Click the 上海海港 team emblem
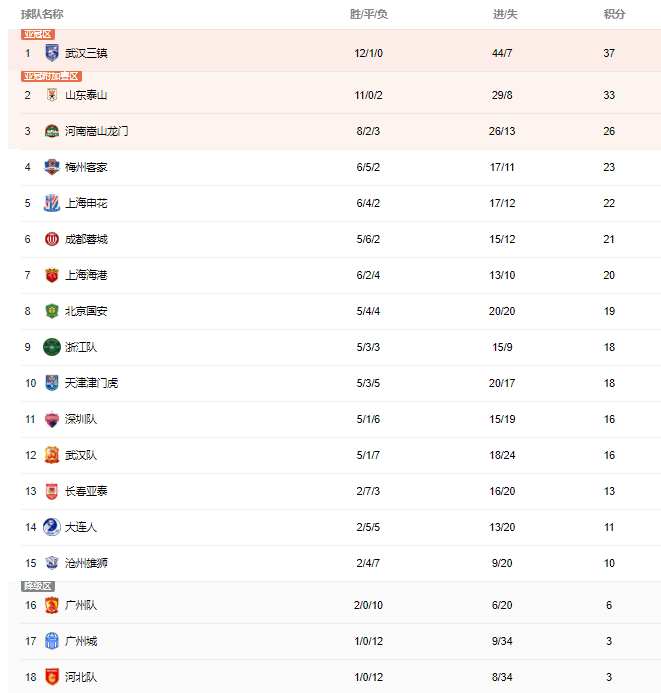Viewport: 661px width, 693px height. 52,275
